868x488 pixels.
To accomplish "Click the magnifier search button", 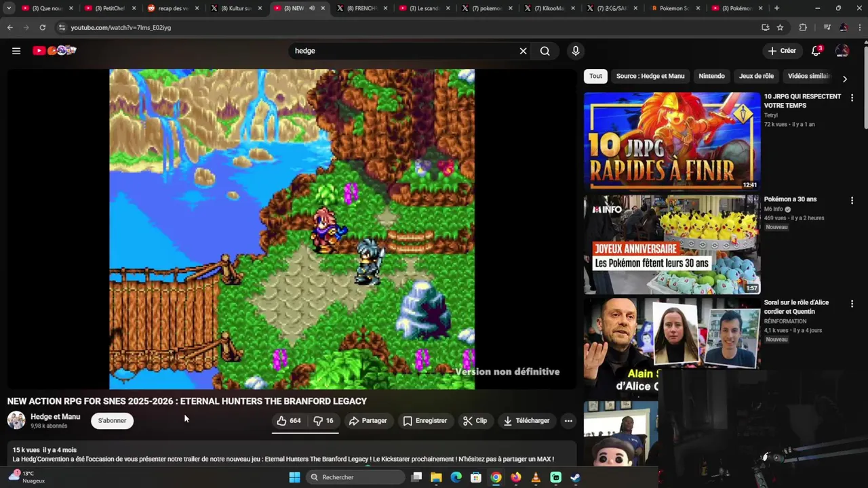I will pyautogui.click(x=545, y=51).
